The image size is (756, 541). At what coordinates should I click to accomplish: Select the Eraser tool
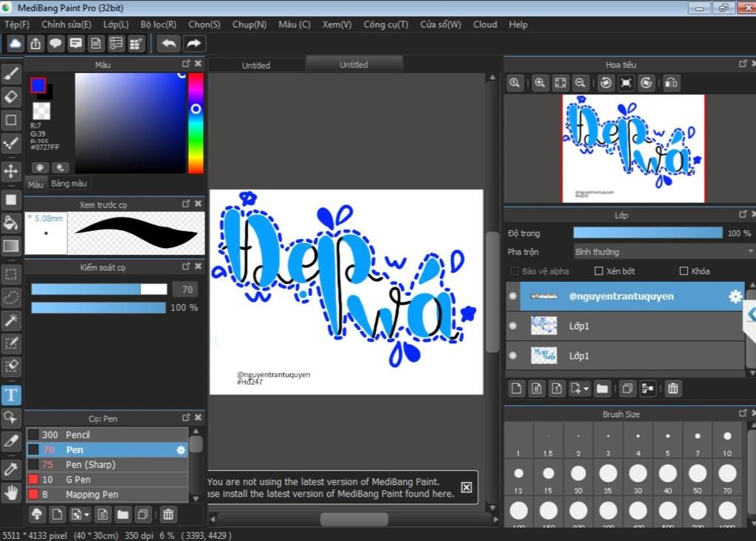tap(11, 97)
